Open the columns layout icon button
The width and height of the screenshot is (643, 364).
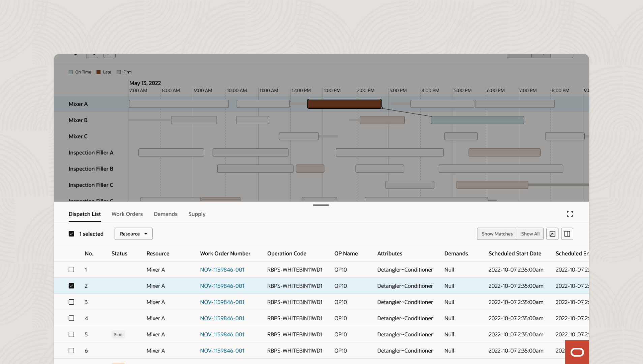(x=567, y=234)
